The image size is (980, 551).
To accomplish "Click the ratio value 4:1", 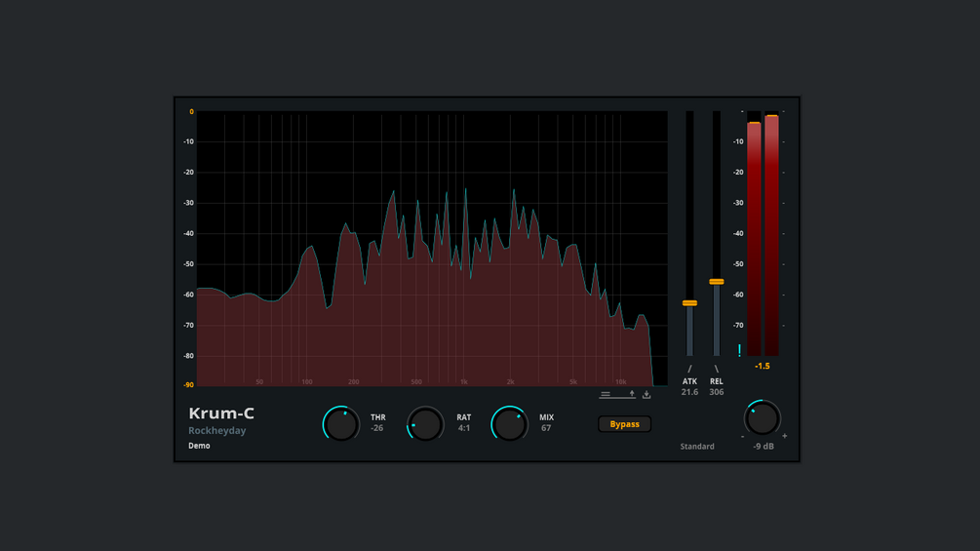I will pos(464,428).
